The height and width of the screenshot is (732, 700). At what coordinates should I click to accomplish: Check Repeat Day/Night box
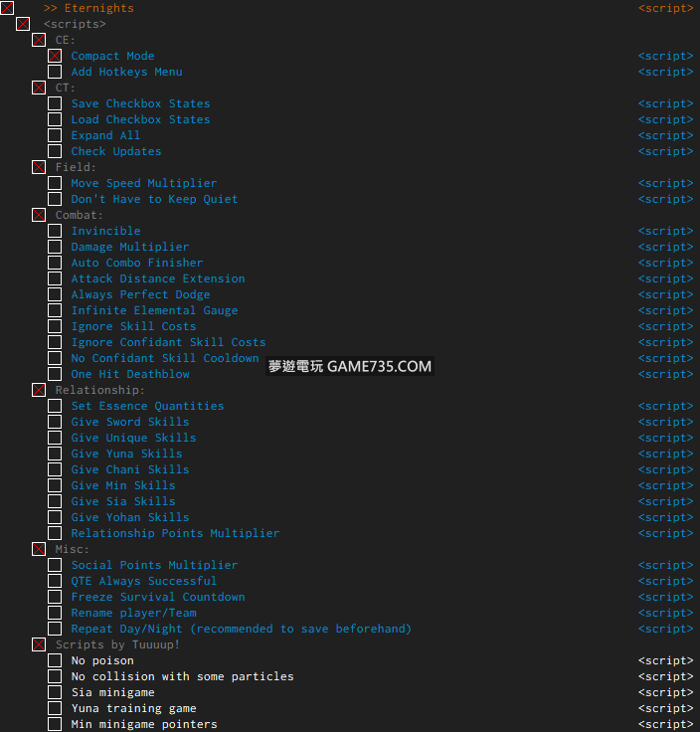pos(55,629)
